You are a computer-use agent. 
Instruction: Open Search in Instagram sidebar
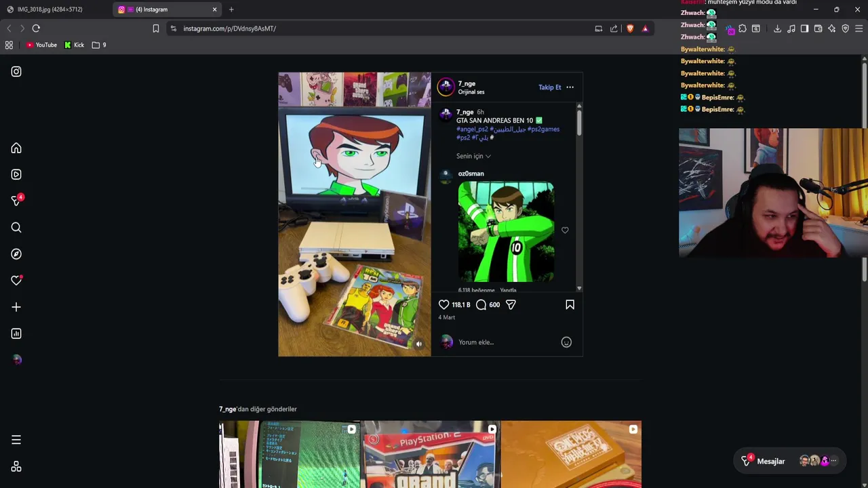click(16, 228)
